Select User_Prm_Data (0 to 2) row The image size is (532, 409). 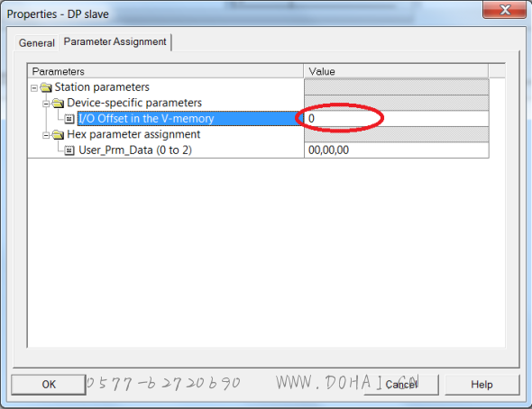click(x=135, y=150)
